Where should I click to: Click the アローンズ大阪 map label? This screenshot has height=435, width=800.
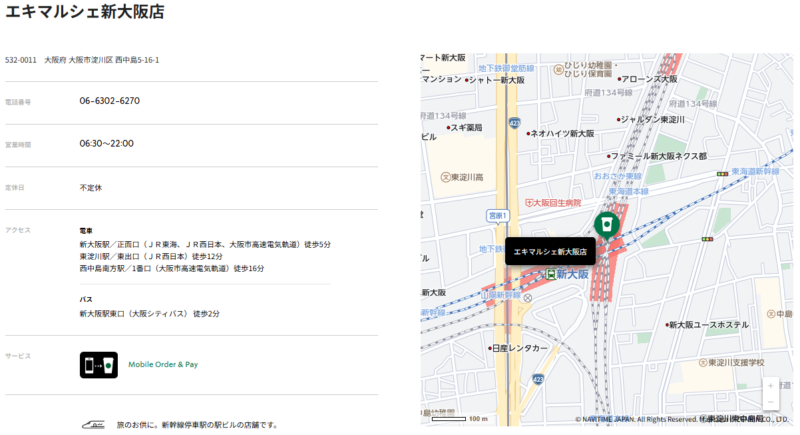point(649,79)
